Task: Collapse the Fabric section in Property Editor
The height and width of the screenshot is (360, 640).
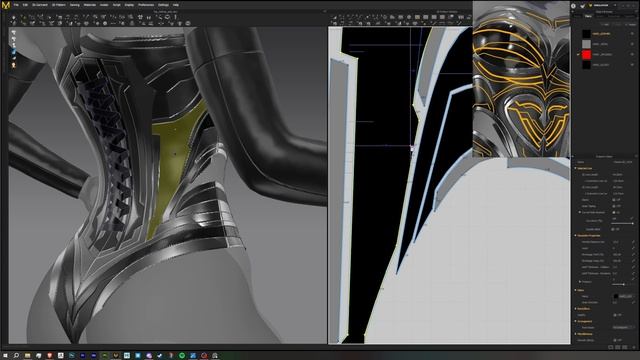Action: click(x=576, y=290)
